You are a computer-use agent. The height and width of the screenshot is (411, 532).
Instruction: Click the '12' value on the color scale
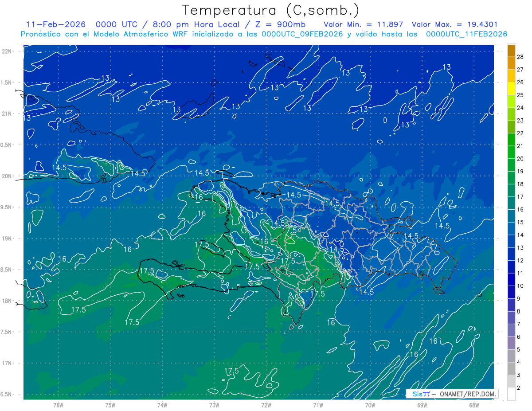pos(520,261)
